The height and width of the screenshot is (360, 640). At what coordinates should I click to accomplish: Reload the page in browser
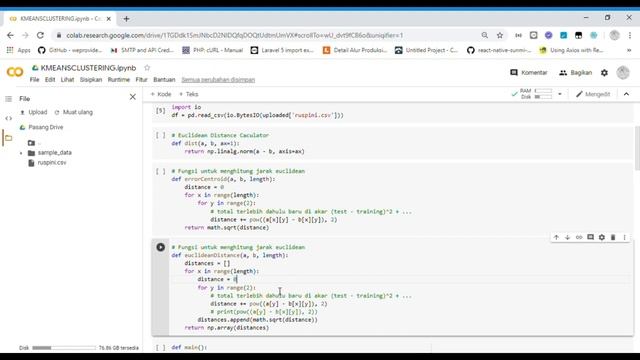click(40, 36)
